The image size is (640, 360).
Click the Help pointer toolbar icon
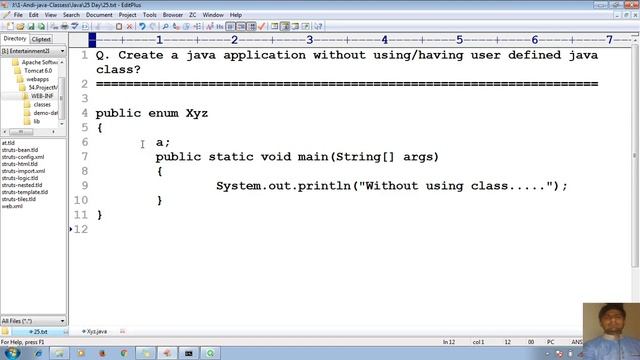point(318,27)
